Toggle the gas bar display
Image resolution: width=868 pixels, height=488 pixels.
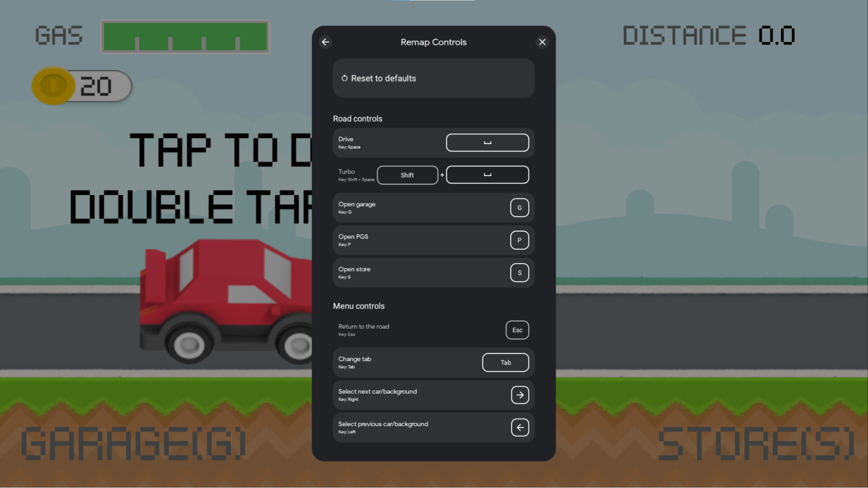pos(185,36)
